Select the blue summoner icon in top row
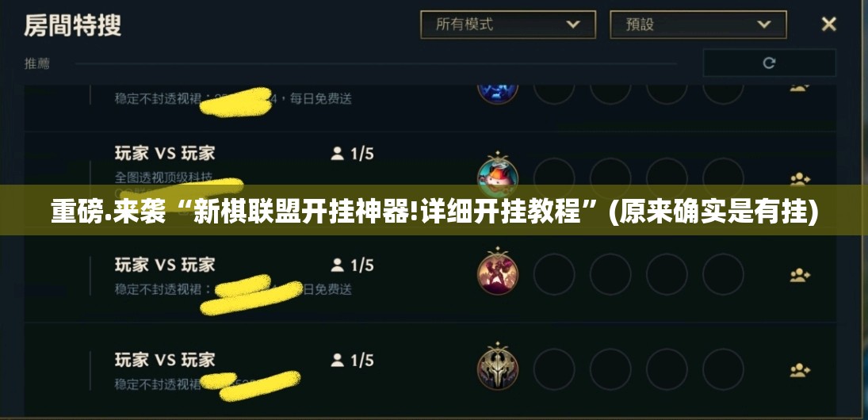 point(498,93)
